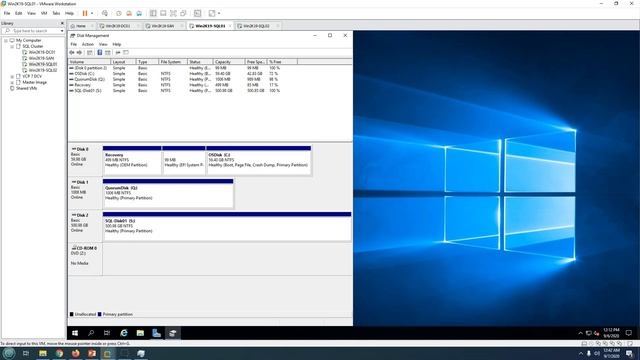Select the OSDisk (C:) partition block on Disk 0
The width and height of the screenshot is (640, 360).
click(258, 160)
